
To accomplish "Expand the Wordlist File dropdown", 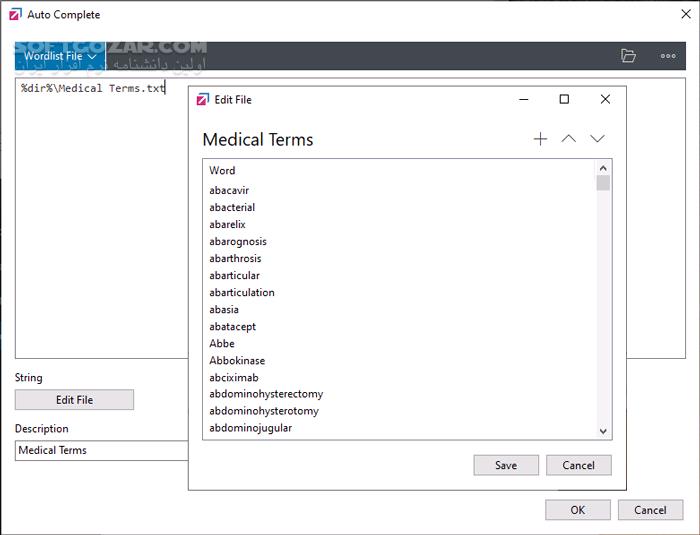I will pos(60,56).
